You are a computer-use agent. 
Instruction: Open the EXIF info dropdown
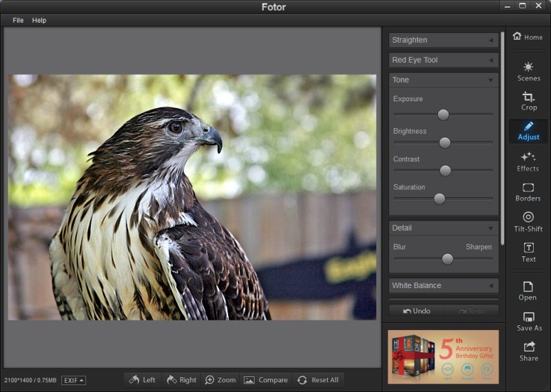click(74, 380)
